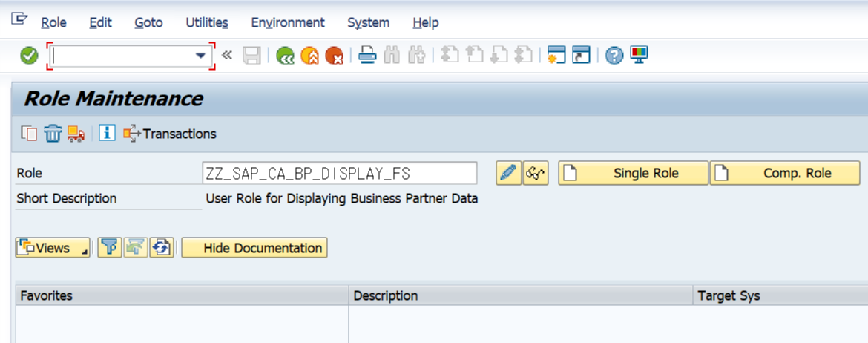868x343 pixels.
Task: Open Help with the question mark icon
Action: pyautogui.click(x=614, y=56)
